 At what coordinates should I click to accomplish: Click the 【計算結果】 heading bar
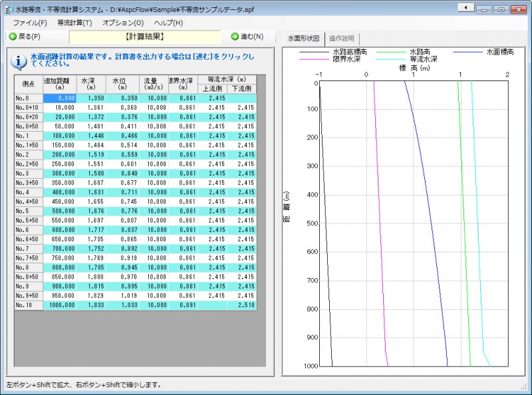click(145, 37)
